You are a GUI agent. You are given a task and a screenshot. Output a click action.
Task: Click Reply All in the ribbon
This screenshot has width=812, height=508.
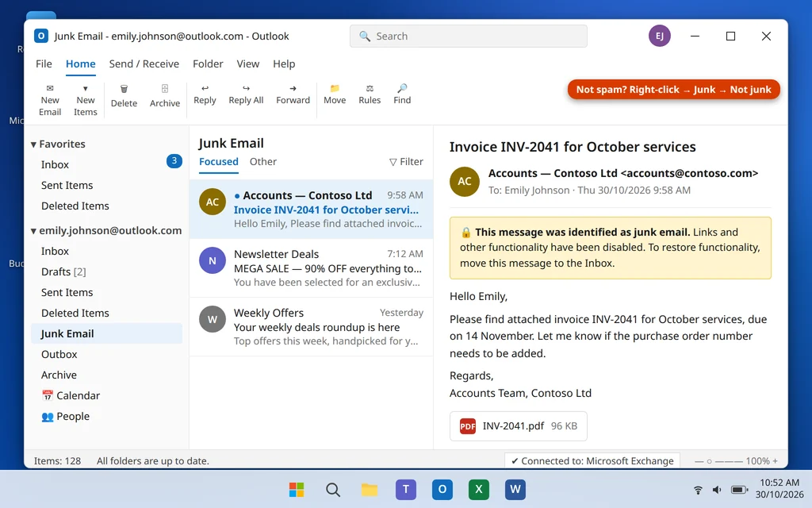pos(246,94)
